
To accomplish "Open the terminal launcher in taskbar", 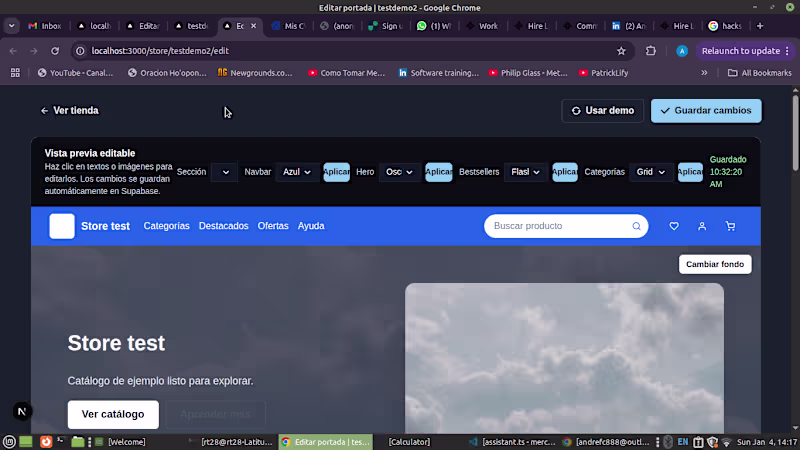I will point(61,441).
